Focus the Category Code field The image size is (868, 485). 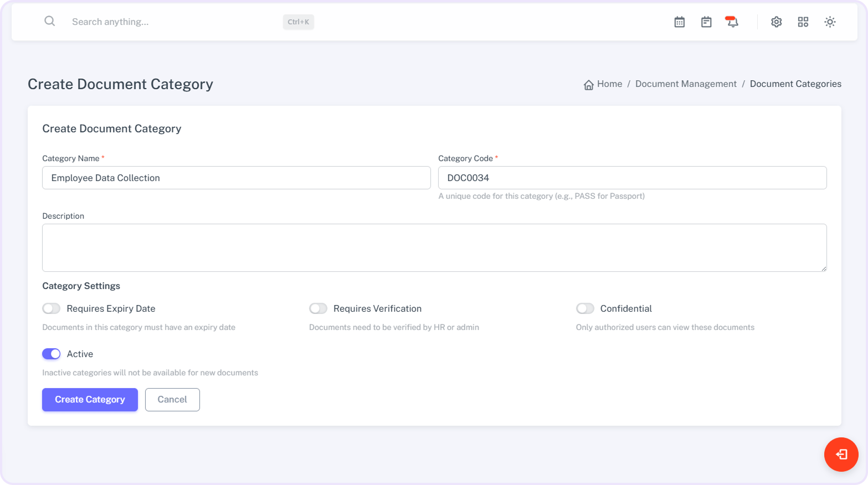[x=632, y=178]
